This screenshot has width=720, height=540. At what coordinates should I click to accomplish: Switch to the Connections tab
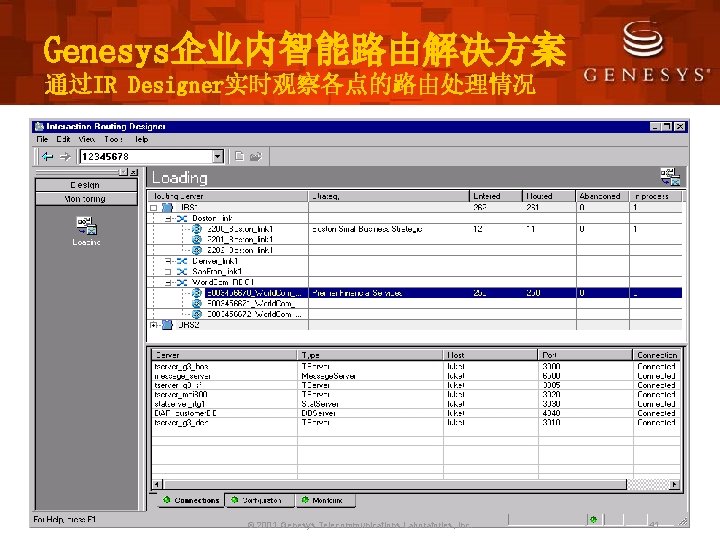click(x=191, y=500)
